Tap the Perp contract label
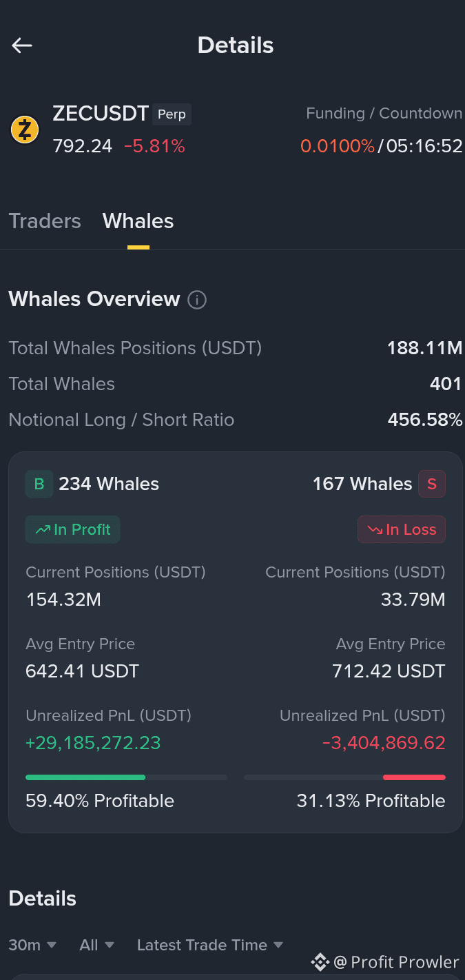465x980 pixels. point(172,114)
